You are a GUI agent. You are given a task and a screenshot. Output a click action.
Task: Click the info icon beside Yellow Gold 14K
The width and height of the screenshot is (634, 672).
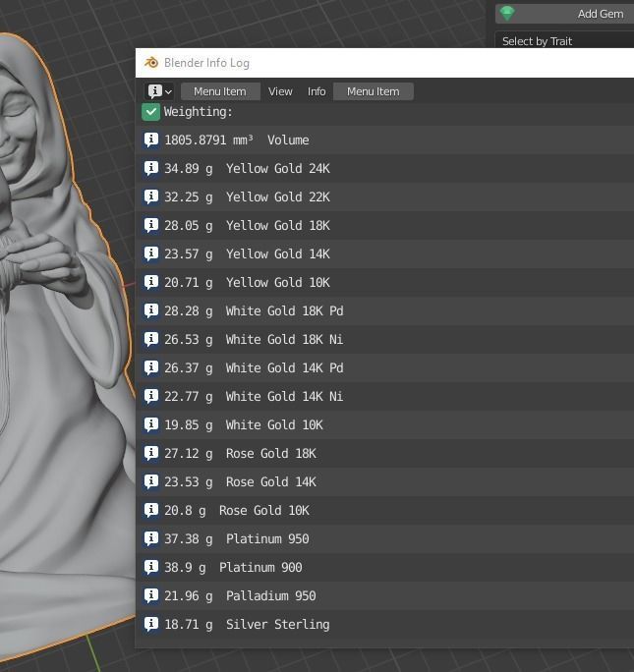(151, 254)
